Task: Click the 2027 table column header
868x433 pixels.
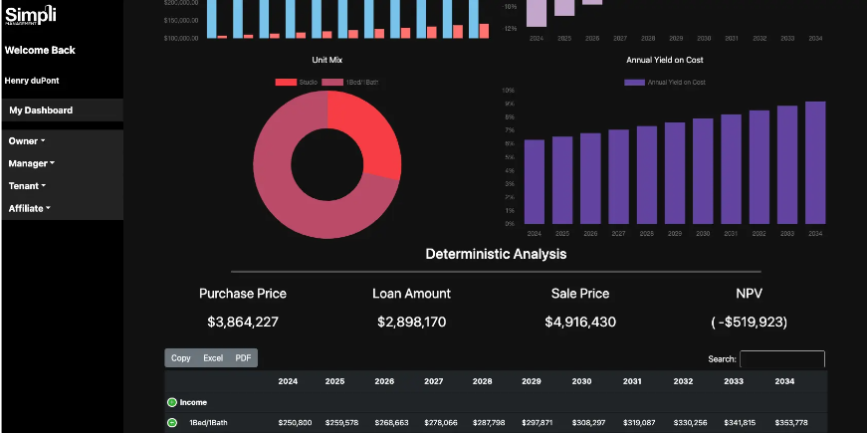Action: pyautogui.click(x=434, y=381)
